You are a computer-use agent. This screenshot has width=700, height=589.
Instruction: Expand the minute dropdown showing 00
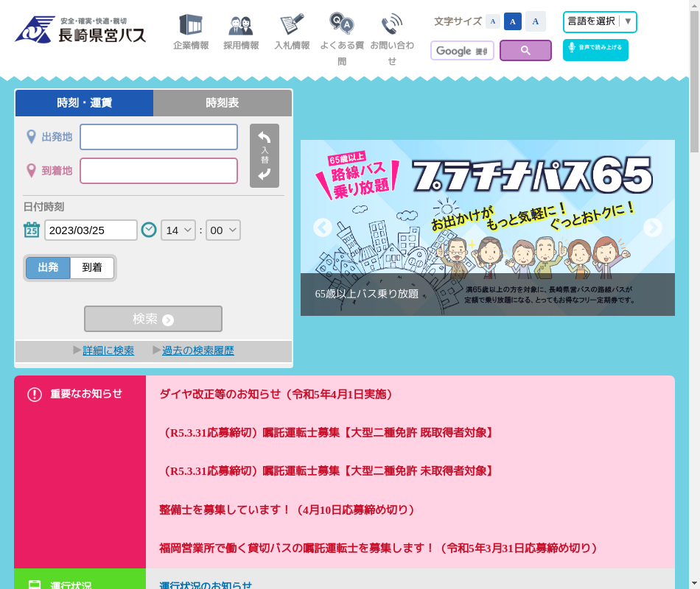pyautogui.click(x=223, y=230)
